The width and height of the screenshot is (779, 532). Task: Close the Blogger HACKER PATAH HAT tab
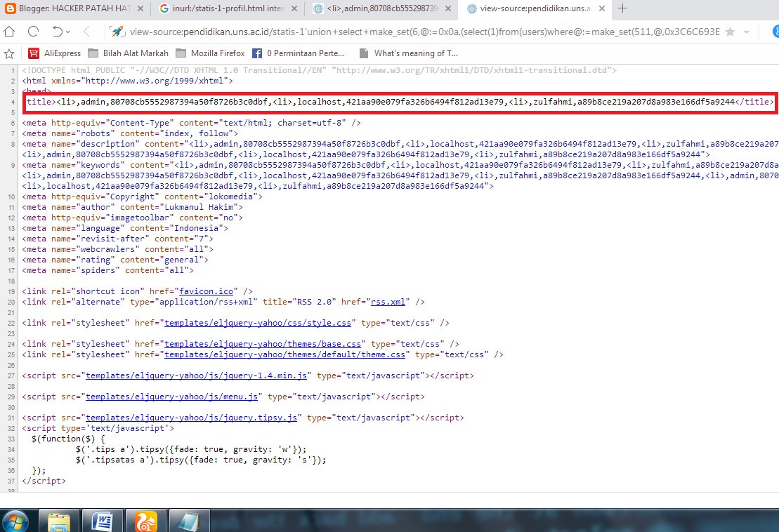click(x=140, y=8)
